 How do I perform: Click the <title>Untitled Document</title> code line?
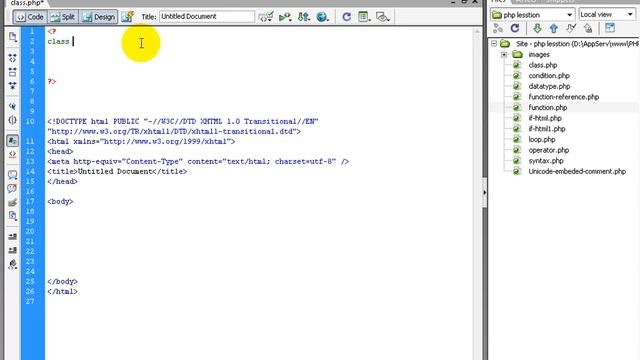(117, 171)
